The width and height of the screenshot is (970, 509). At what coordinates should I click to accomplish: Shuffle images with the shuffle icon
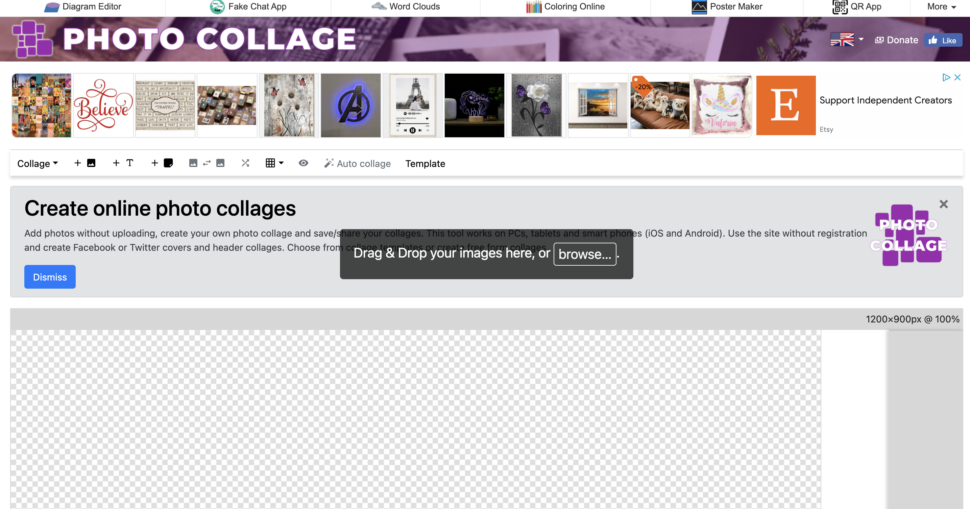[x=246, y=163]
